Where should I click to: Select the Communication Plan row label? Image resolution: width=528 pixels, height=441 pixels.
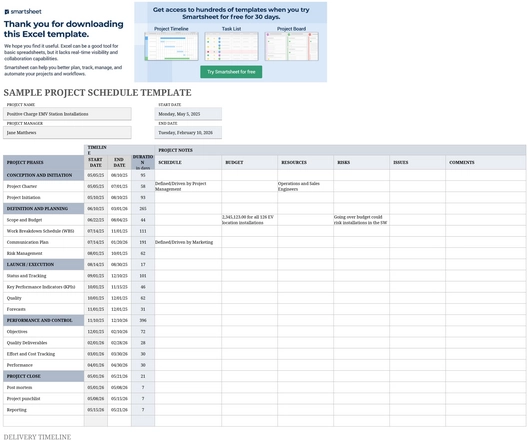44,242
